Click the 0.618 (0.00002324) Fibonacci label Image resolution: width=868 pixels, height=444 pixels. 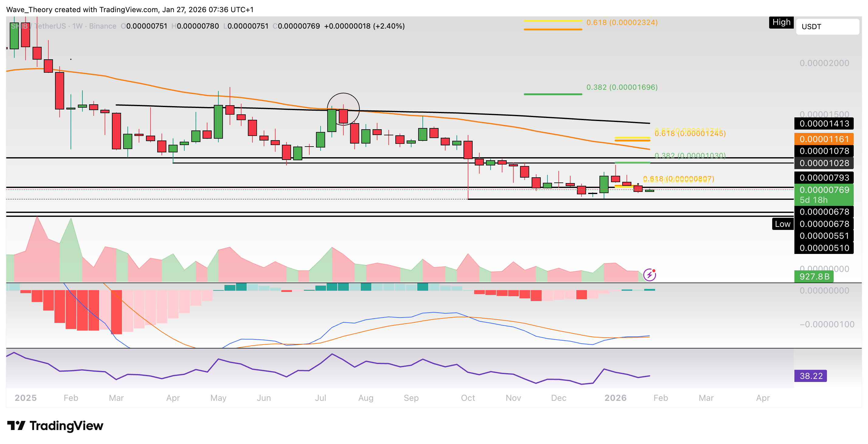click(622, 22)
